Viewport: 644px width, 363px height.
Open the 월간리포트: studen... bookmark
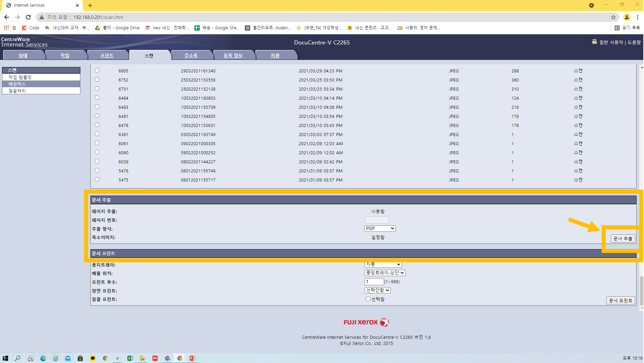click(x=268, y=28)
